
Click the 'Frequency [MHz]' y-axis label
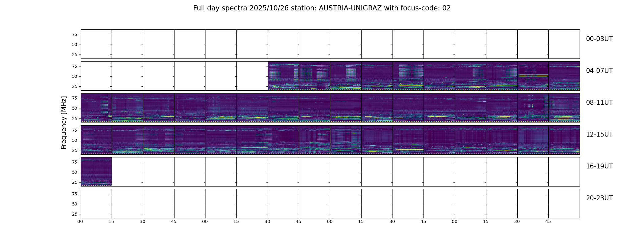pyautogui.click(x=64, y=123)
